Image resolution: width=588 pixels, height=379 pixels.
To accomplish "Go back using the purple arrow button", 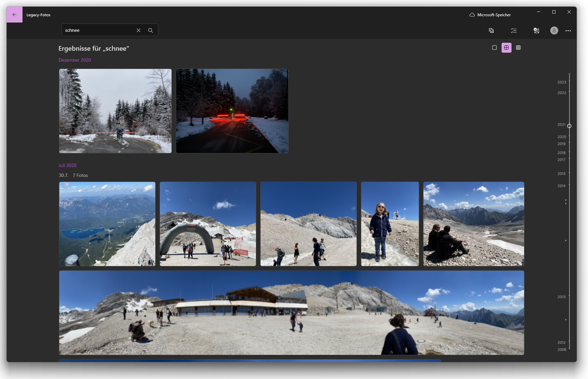I will coord(15,15).
